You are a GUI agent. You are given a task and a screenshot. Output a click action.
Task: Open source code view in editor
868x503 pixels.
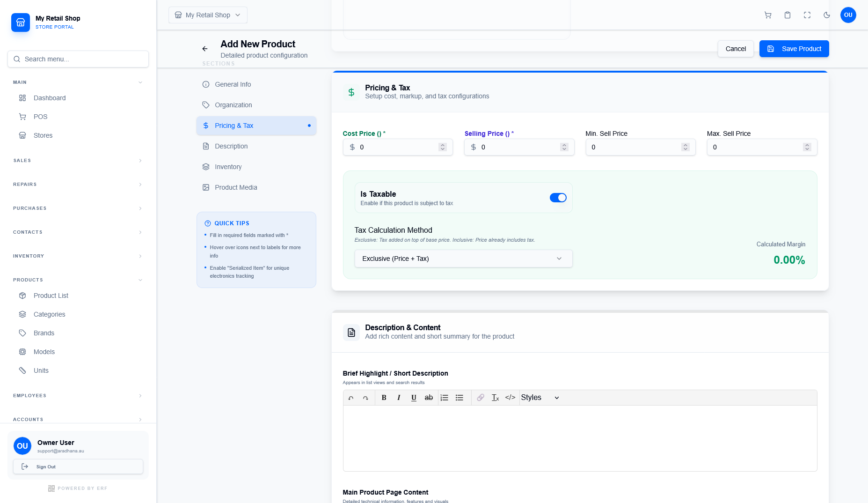(511, 398)
